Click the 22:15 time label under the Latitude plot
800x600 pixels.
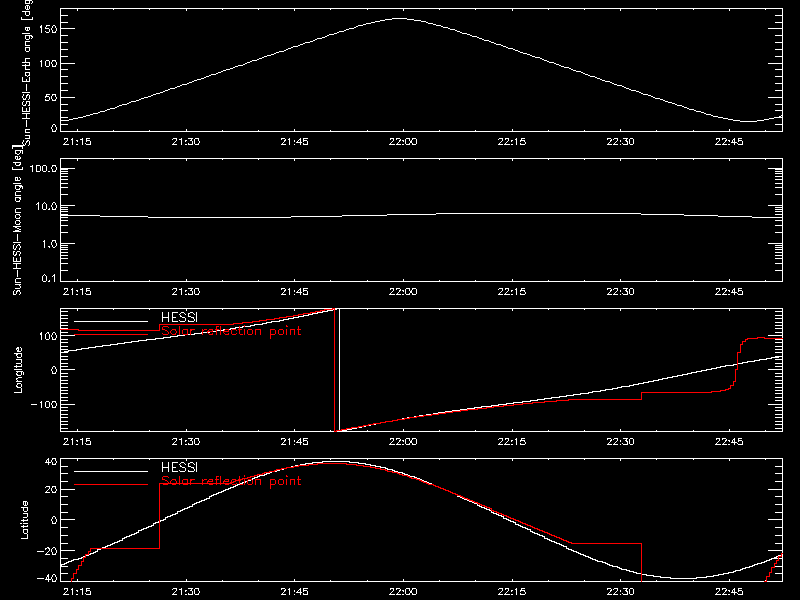coord(512,591)
